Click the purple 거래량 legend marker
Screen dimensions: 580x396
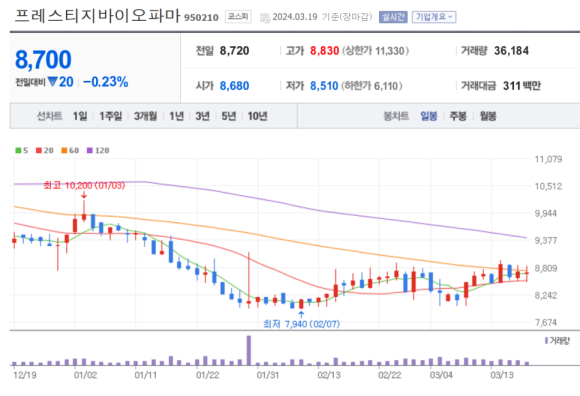click(546, 341)
